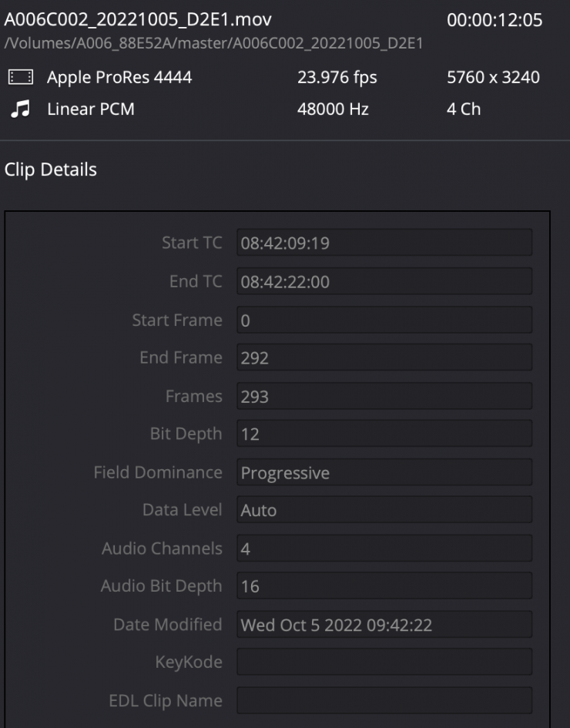Click the Date Modified field

(384, 625)
